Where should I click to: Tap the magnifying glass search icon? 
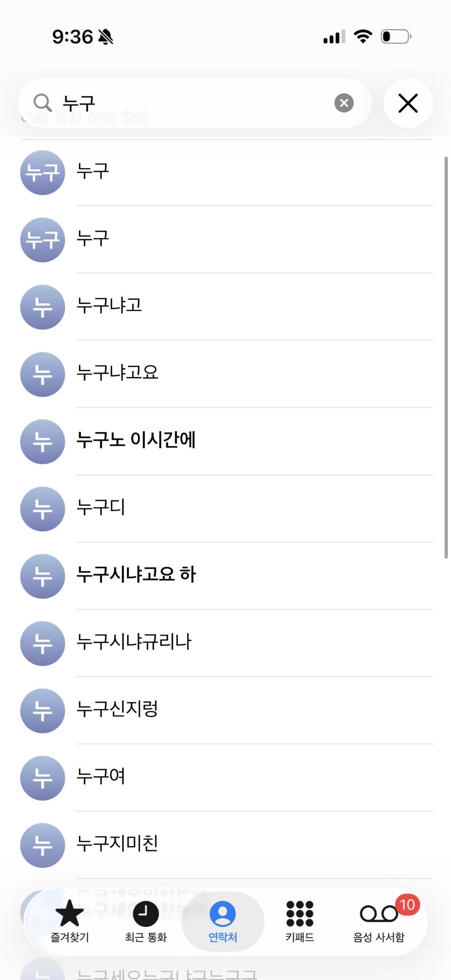(42, 103)
